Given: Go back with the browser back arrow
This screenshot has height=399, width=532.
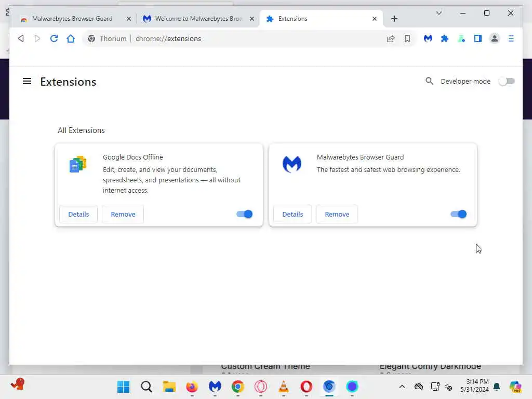Looking at the screenshot, I should point(21,38).
